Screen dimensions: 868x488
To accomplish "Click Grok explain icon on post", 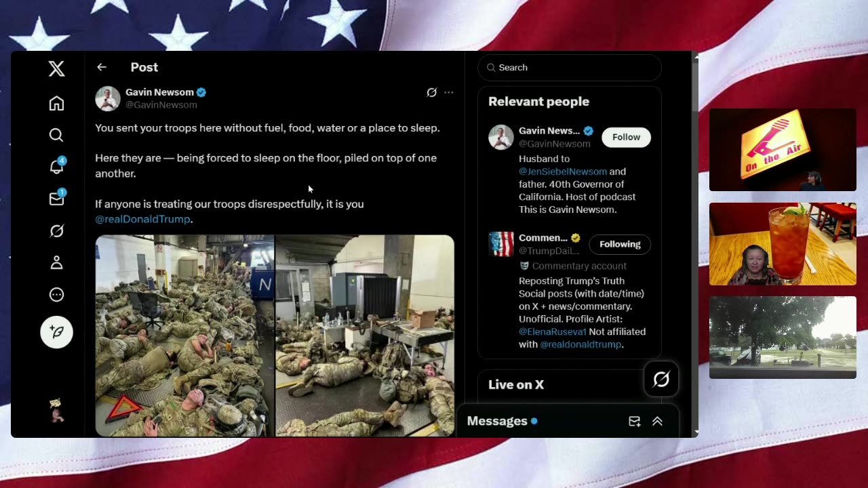I will pos(431,92).
